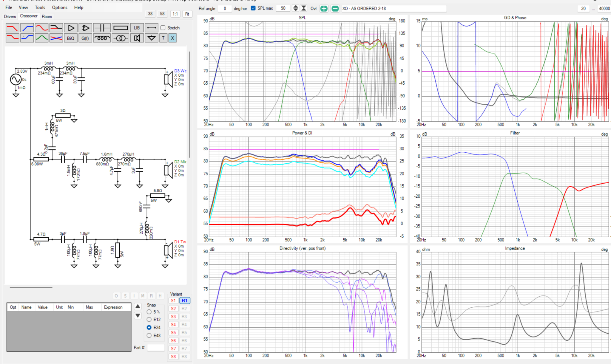
Task: Click the SPL scale compress icon
Action: coord(303,8)
